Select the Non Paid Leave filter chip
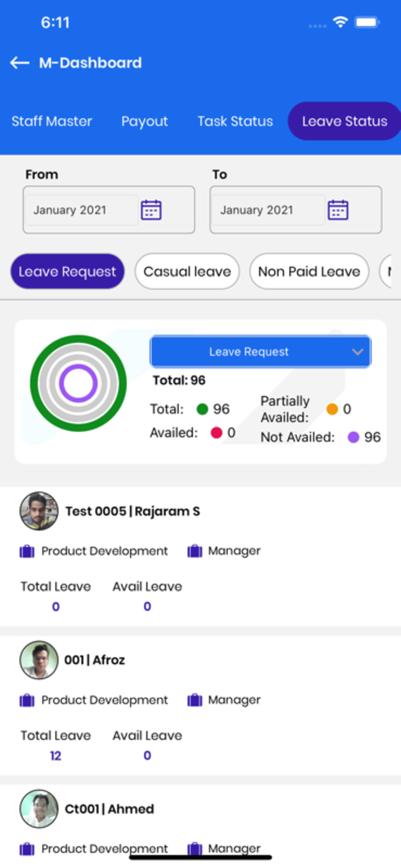 [309, 271]
